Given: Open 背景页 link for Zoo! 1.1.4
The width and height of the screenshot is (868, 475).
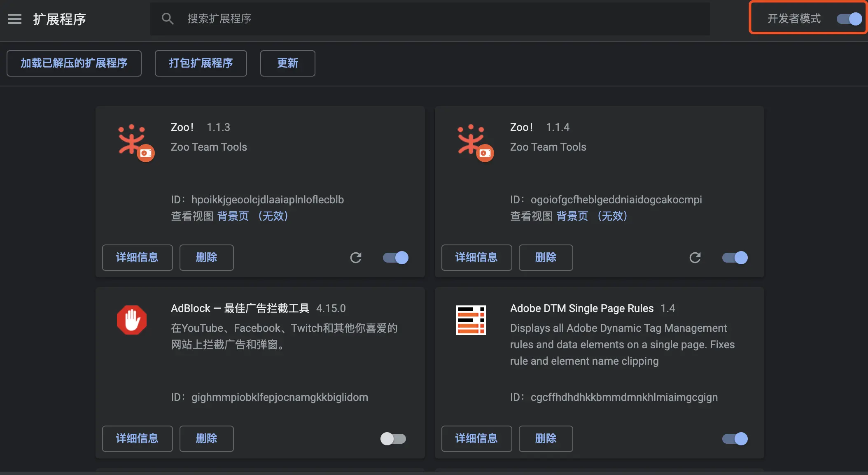Looking at the screenshot, I should [x=572, y=216].
